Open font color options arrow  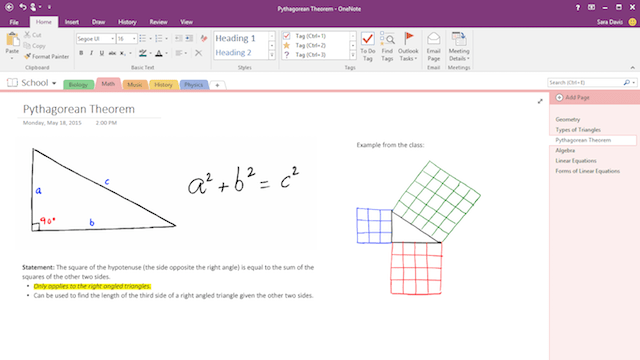(167, 53)
